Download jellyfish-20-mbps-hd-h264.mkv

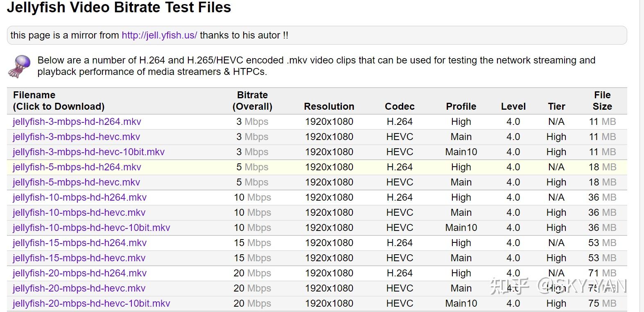(x=79, y=274)
